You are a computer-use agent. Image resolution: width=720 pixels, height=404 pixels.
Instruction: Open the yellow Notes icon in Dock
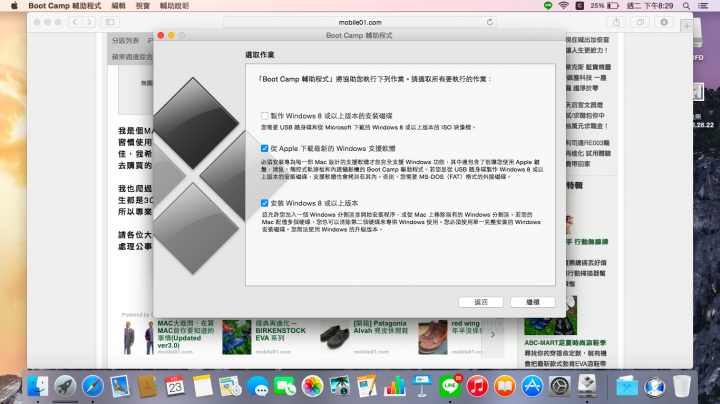(x=202, y=386)
